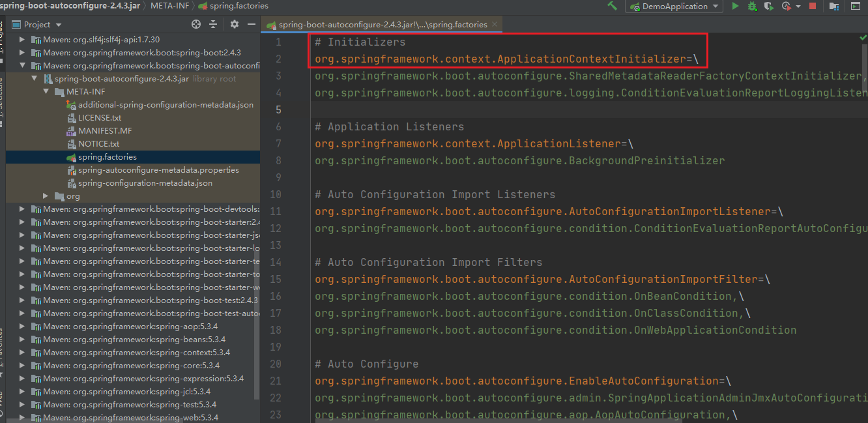Click the library icon of slf4j-api:1.7.30
This screenshot has height=423, width=868.
[x=36, y=40]
